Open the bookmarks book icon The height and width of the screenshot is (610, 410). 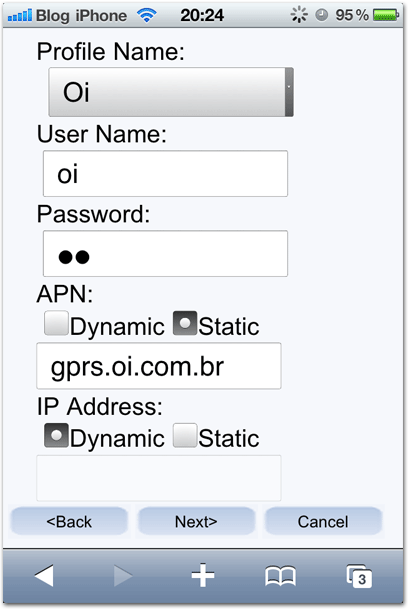[x=280, y=576]
